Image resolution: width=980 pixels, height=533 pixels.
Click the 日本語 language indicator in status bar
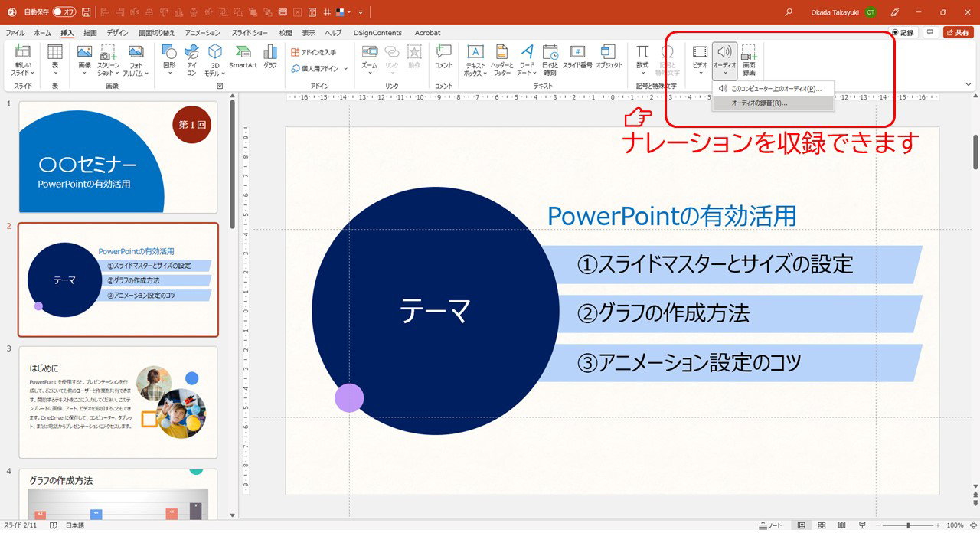[x=75, y=525]
